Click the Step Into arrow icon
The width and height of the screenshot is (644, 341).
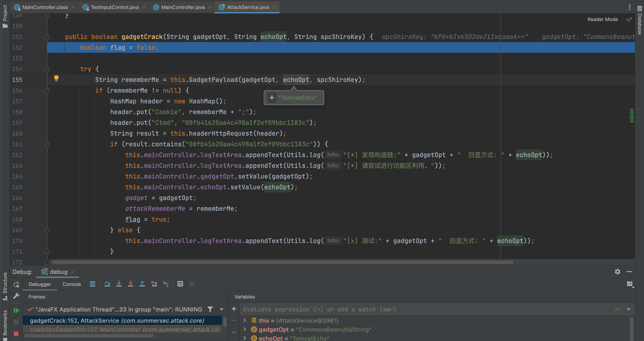point(119,284)
